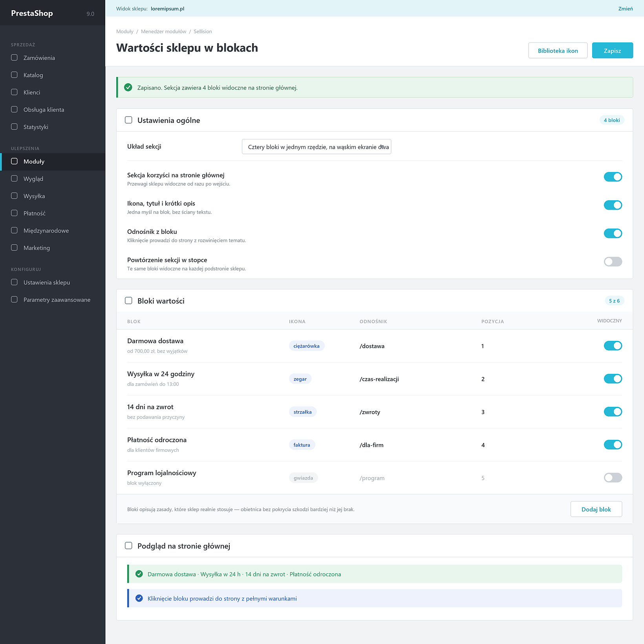Click the Katalog sidebar icon
Image resolution: width=644 pixels, height=644 pixels.
pyautogui.click(x=15, y=75)
